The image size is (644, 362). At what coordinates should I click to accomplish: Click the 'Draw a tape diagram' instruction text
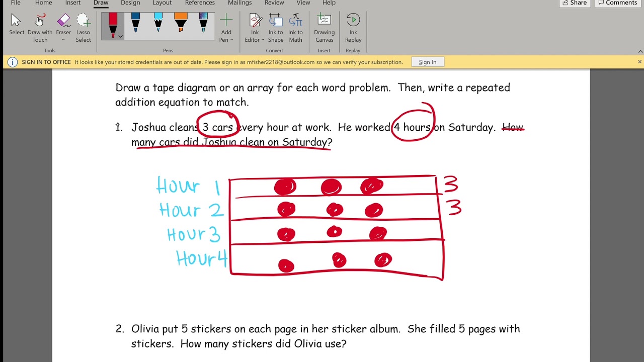pos(312,95)
